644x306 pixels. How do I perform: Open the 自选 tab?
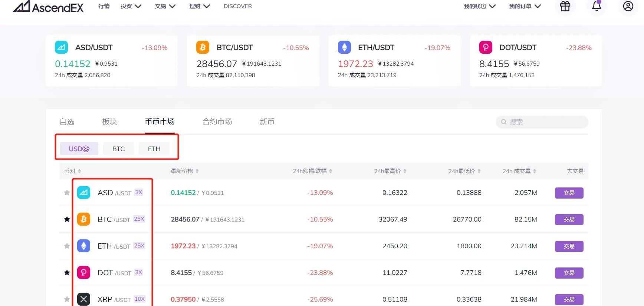(x=67, y=122)
